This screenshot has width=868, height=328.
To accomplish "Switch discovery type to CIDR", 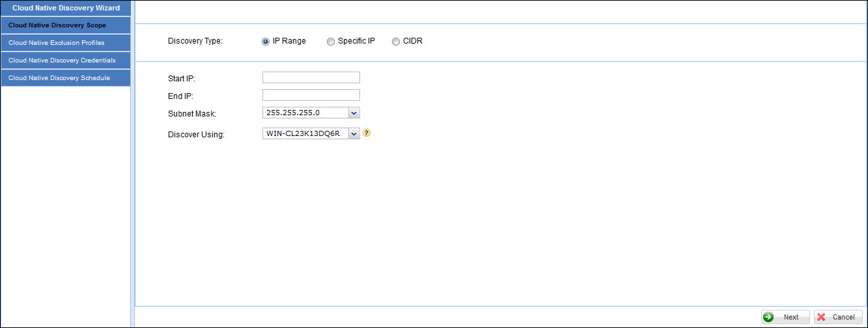I will pyautogui.click(x=396, y=42).
